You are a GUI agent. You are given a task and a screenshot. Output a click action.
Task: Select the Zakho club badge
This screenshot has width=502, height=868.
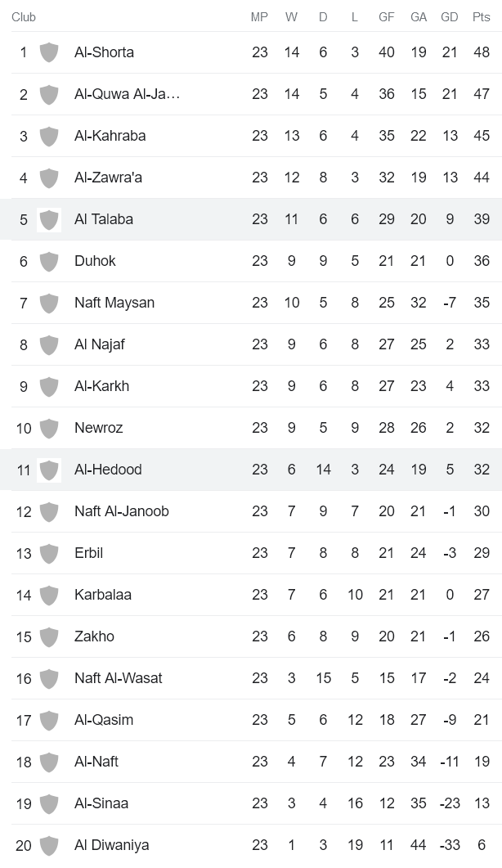click(x=48, y=636)
